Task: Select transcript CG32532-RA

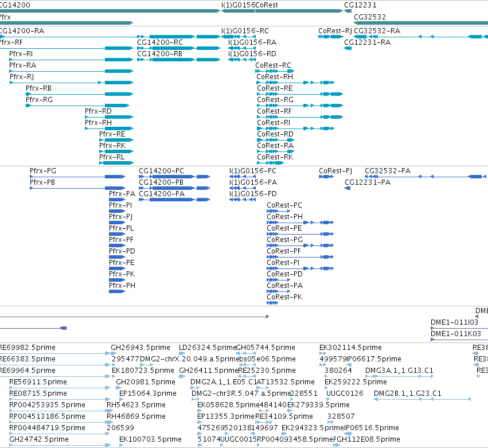Action: 421,37
